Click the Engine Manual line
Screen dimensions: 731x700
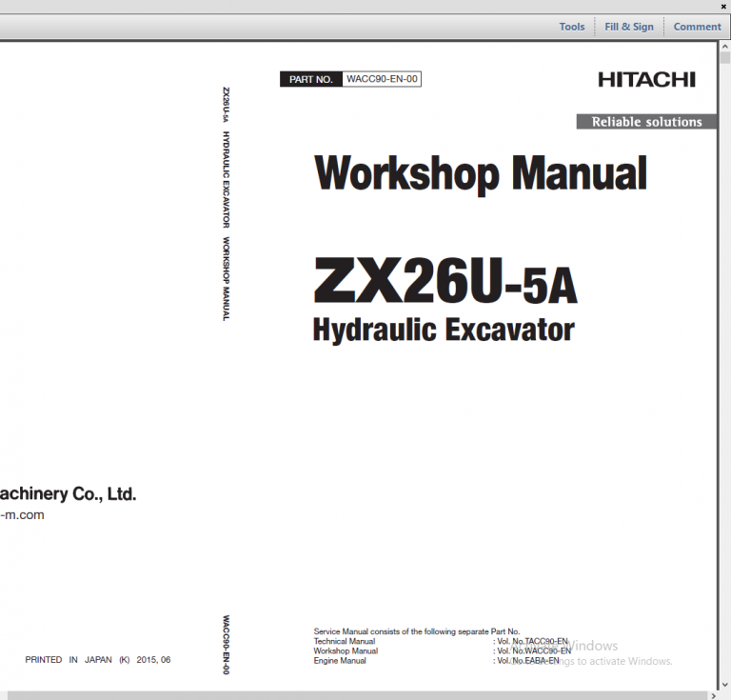[340, 660]
